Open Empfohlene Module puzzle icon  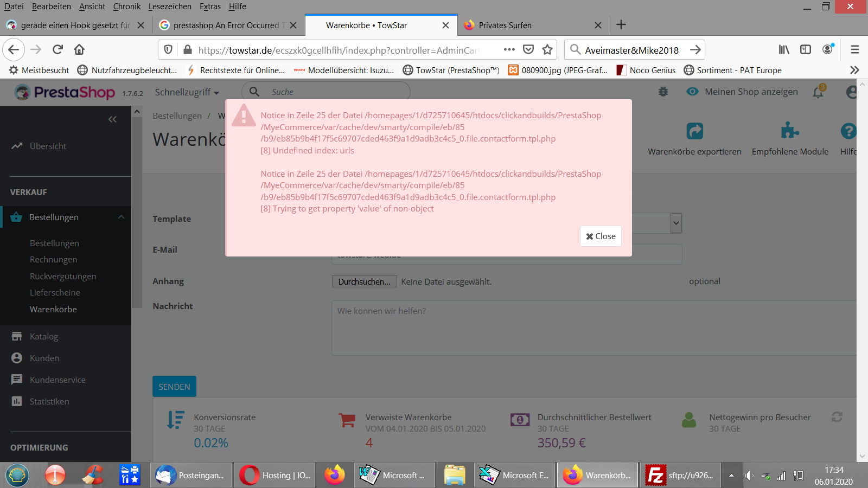[790, 131]
